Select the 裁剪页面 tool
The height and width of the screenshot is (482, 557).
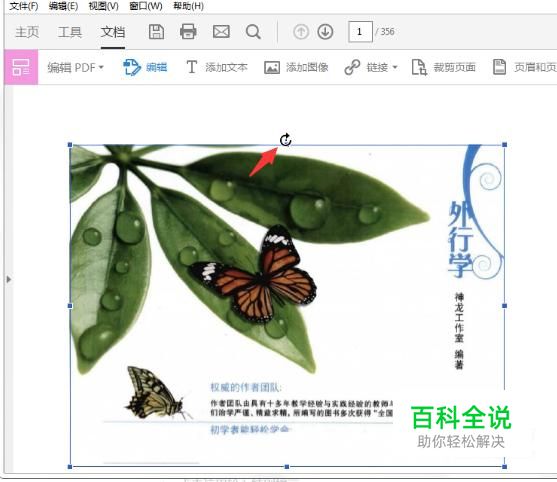click(x=443, y=67)
